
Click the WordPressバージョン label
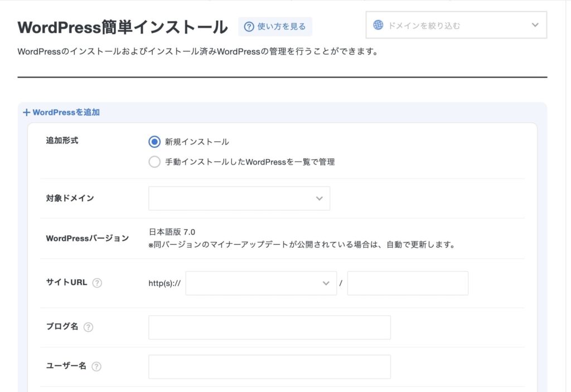pos(88,238)
